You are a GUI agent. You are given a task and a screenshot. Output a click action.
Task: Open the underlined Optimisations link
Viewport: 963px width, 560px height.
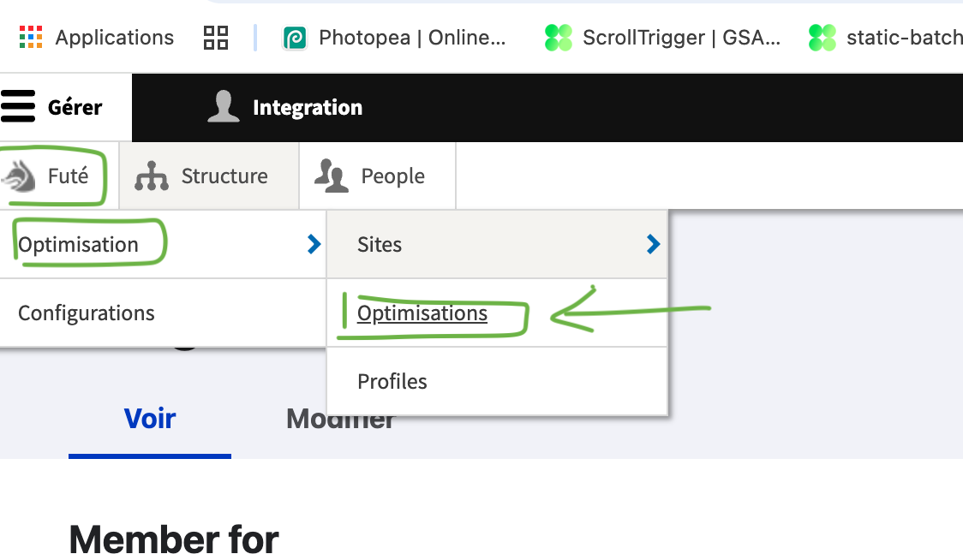click(422, 313)
